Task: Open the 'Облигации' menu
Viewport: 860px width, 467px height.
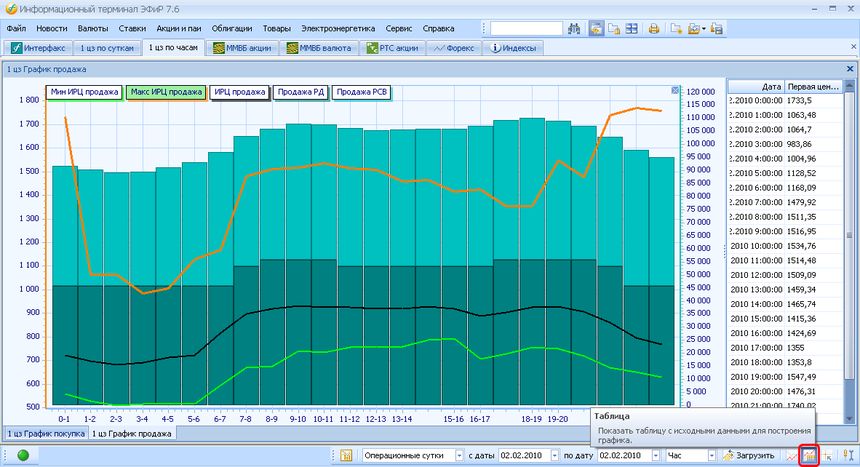Action: (231, 28)
